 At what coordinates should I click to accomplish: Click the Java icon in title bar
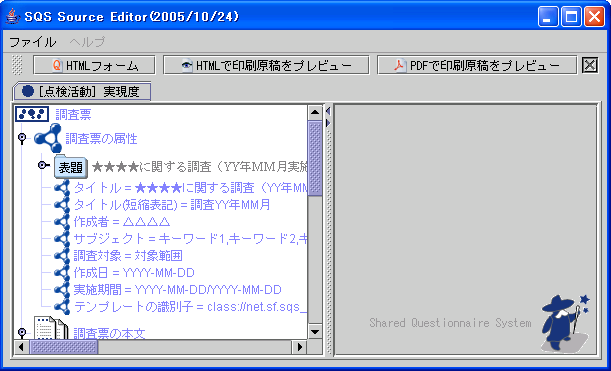[x=12, y=16]
